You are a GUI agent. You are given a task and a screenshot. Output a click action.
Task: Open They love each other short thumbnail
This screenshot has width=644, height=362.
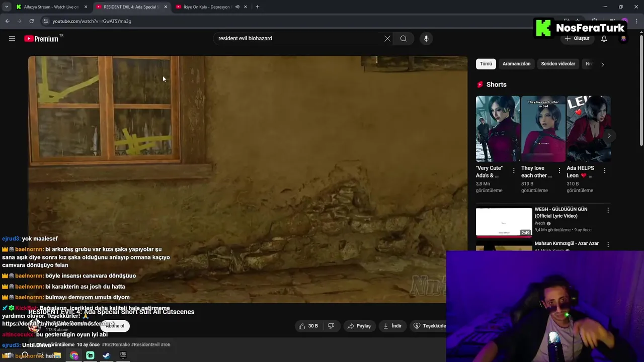coord(543,129)
